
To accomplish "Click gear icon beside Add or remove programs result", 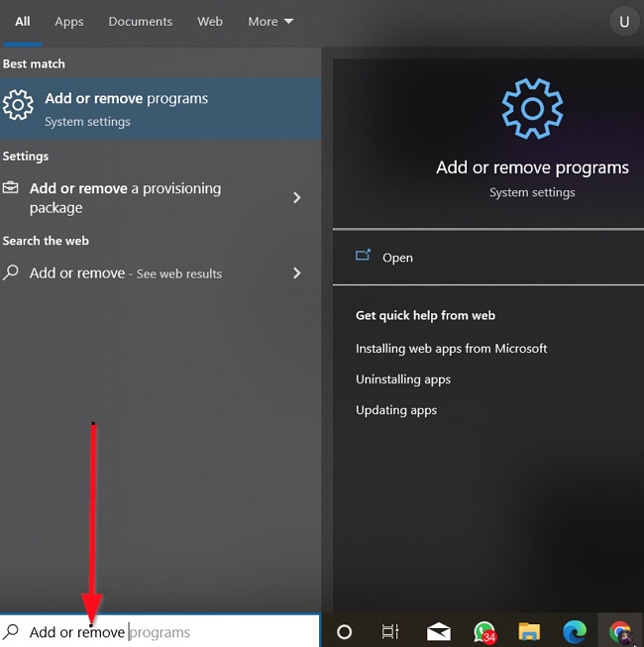I will (x=18, y=105).
